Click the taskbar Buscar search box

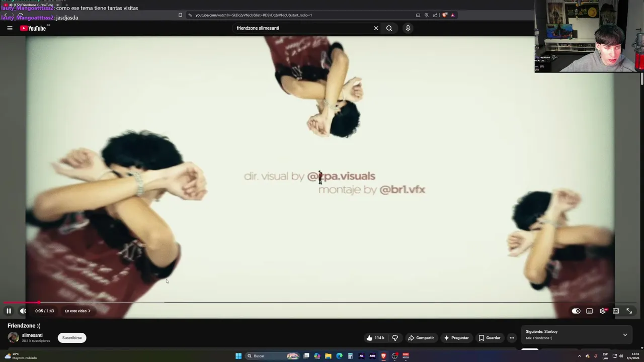pos(272,356)
